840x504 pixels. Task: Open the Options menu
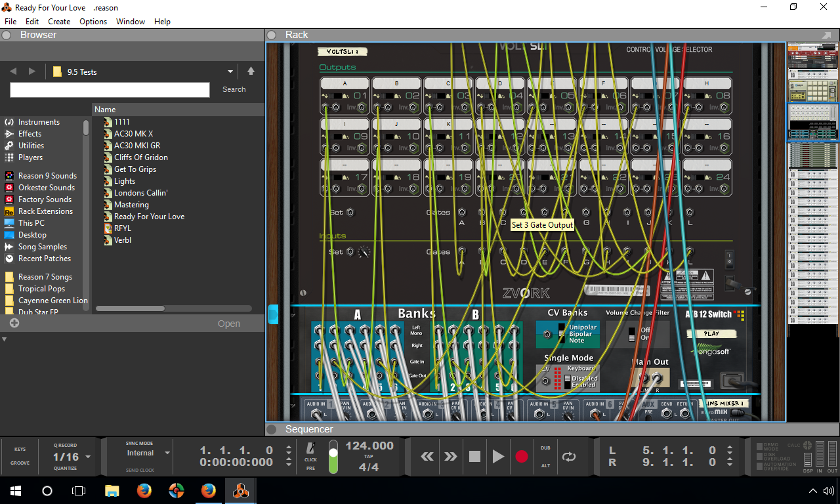coord(93,22)
